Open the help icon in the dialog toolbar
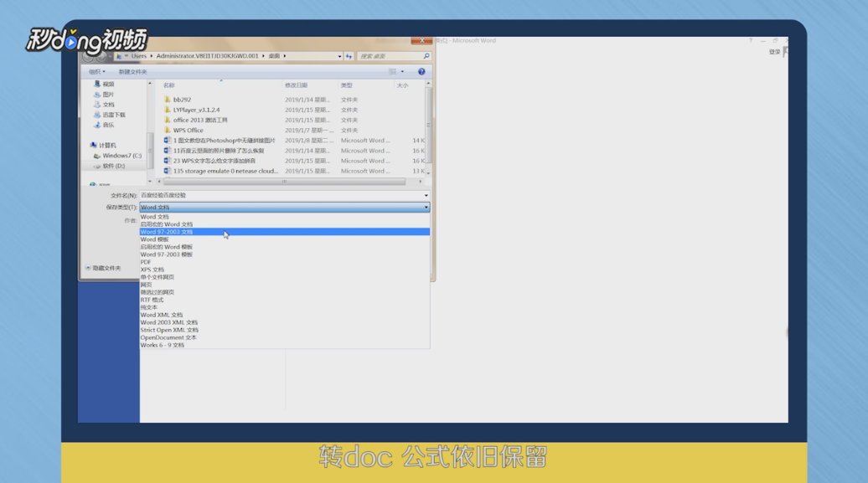This screenshot has height=483, width=868. click(421, 71)
